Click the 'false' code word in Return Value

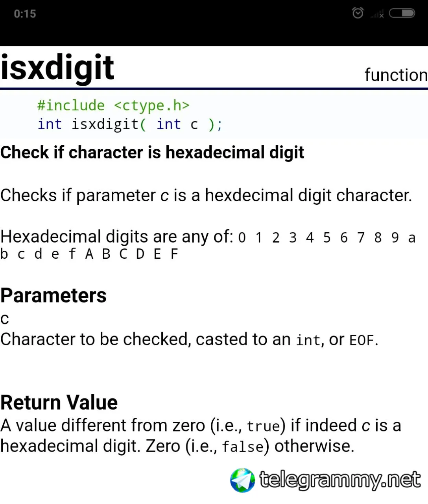[243, 447]
